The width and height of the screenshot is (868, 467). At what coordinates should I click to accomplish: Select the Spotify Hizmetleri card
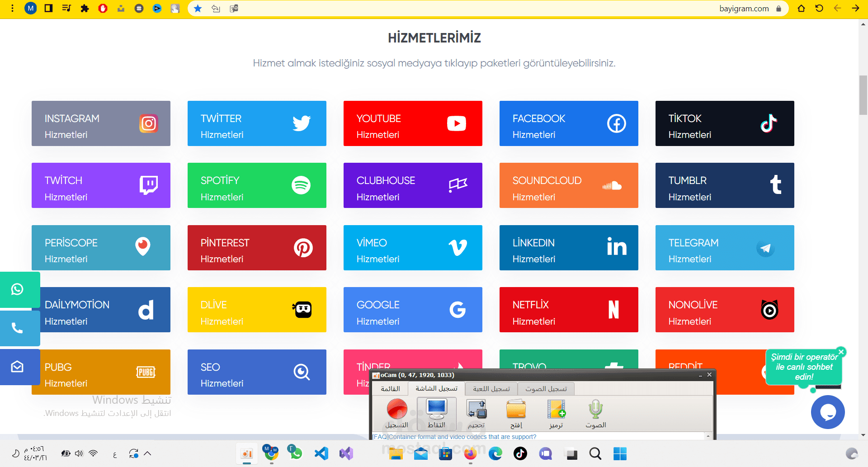pyautogui.click(x=257, y=185)
